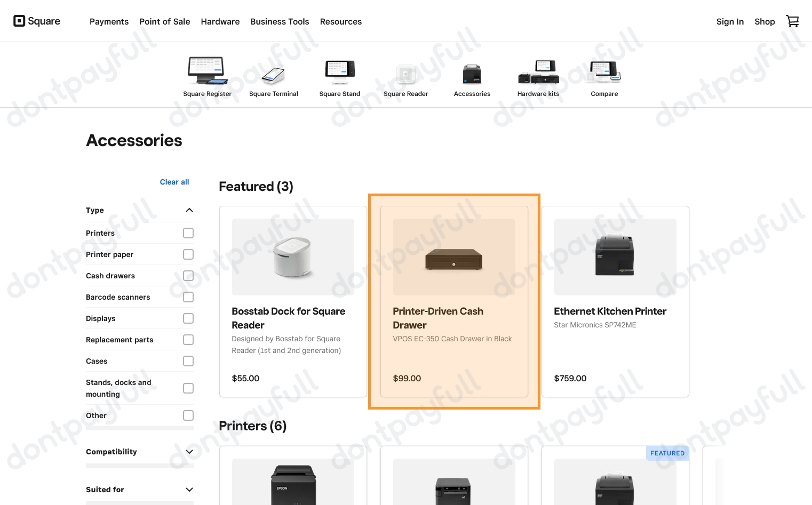The width and height of the screenshot is (812, 505).
Task: Click the Clear all link
Action: pos(174,182)
